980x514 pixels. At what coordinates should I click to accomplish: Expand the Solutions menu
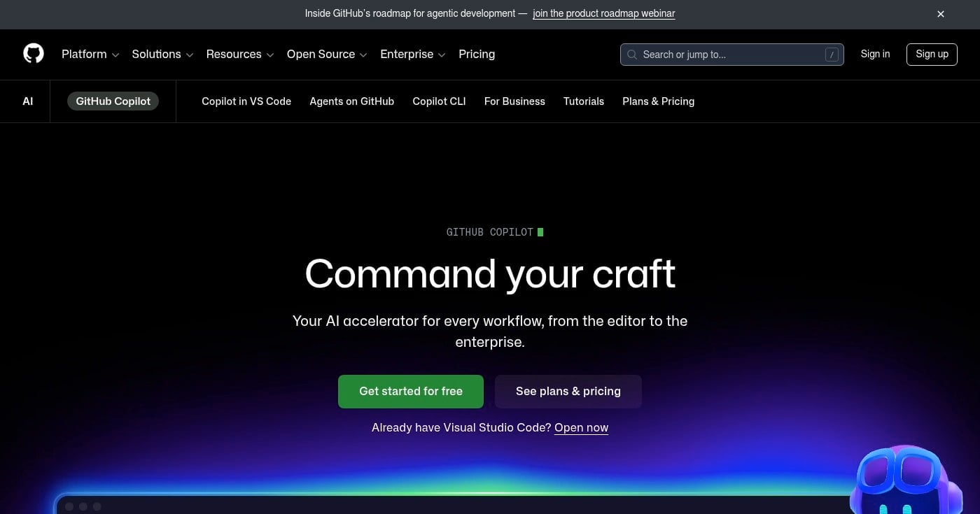coord(162,55)
